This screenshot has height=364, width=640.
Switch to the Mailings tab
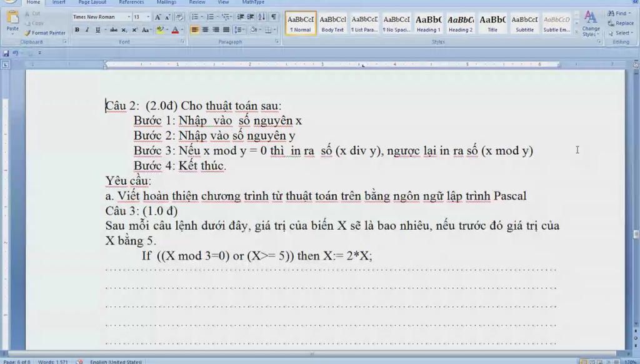[x=166, y=2]
